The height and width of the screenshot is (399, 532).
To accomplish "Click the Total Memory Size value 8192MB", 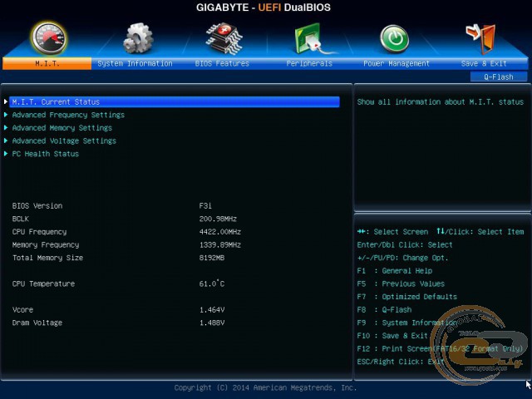I will click(x=212, y=258).
